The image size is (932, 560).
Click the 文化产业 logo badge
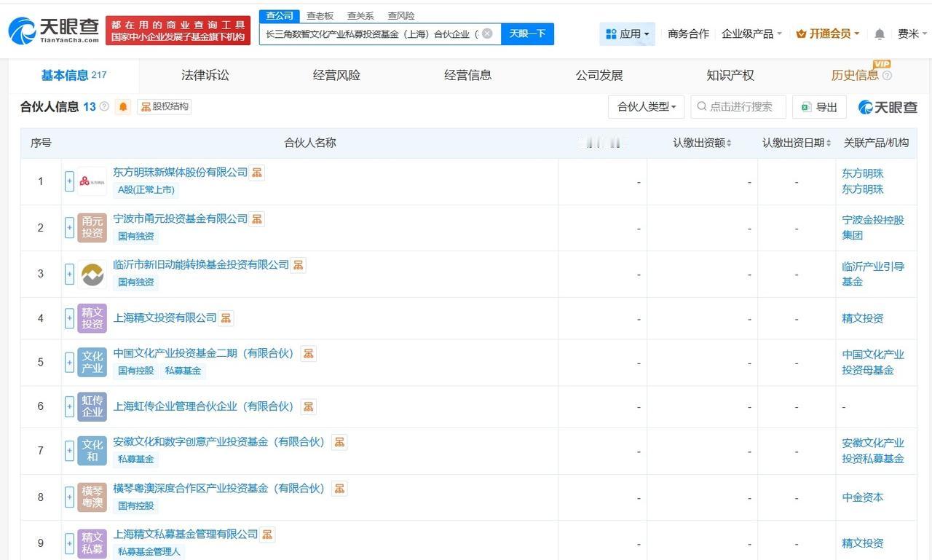(x=92, y=363)
